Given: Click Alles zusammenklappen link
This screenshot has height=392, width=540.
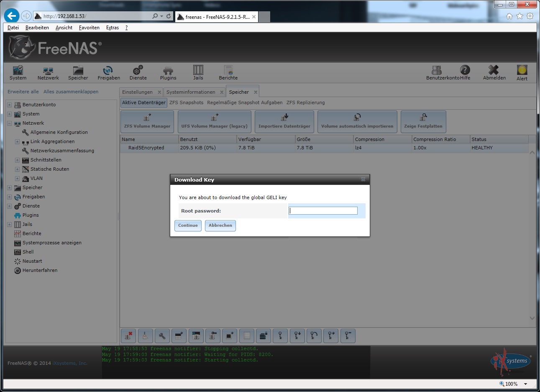Looking at the screenshot, I should [x=71, y=92].
